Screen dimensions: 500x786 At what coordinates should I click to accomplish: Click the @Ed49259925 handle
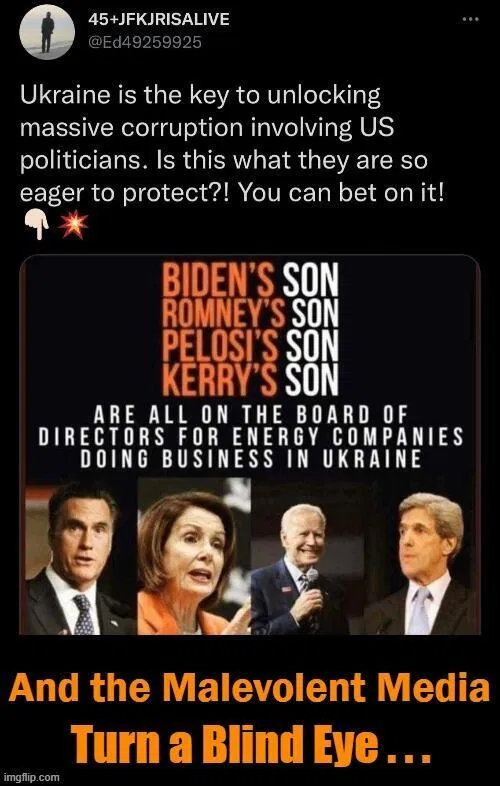pos(144,43)
